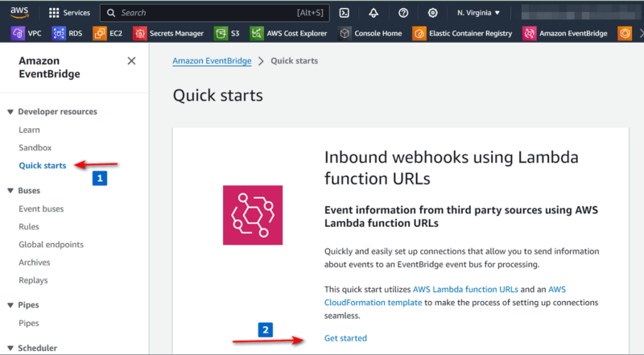Image resolution: width=644 pixels, height=355 pixels.
Task: Click the Quick starts page heading
Action: [217, 95]
